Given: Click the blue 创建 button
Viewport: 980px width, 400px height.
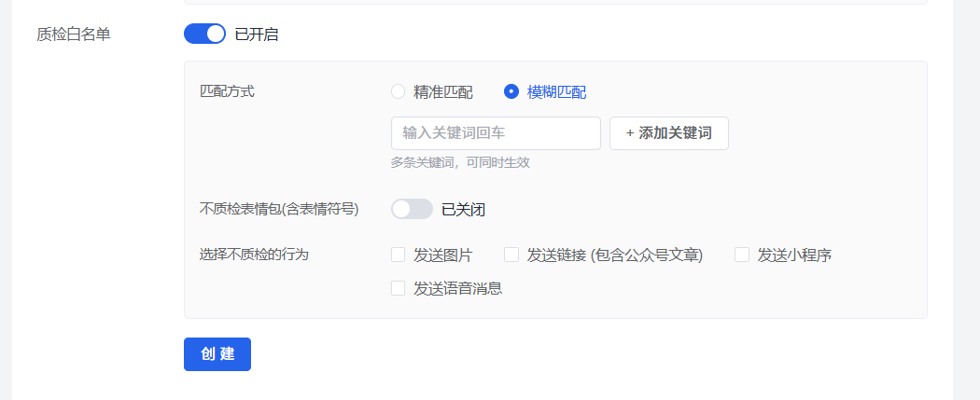Looking at the screenshot, I should click(217, 353).
